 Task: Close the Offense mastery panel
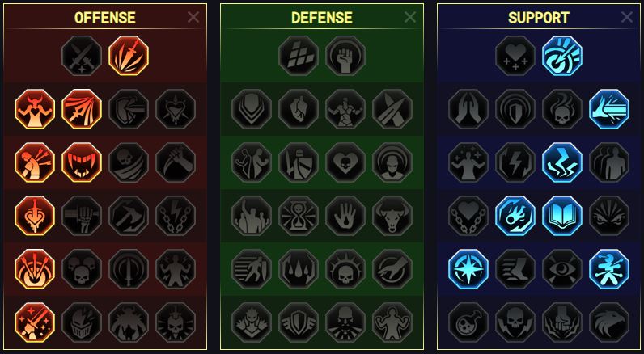click(193, 17)
